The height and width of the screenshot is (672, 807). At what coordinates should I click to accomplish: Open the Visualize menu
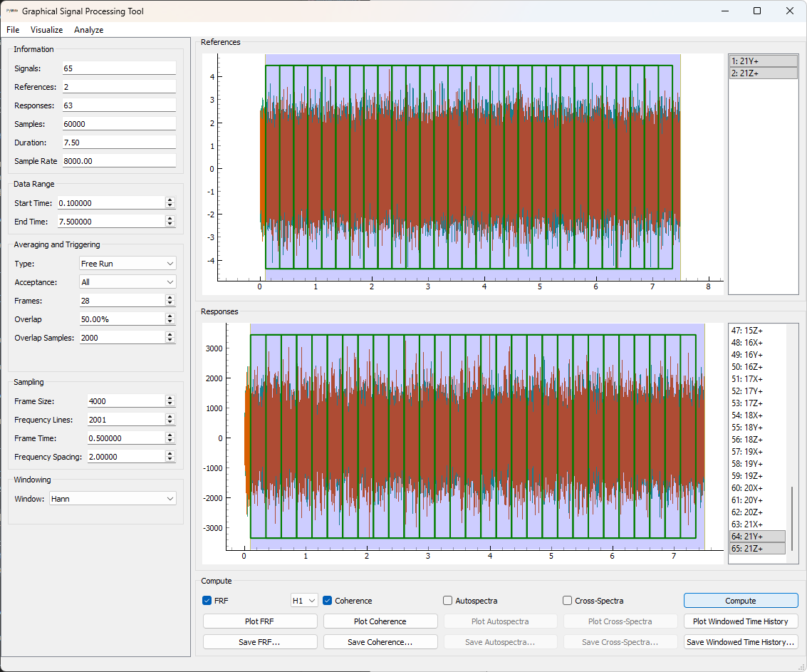[x=46, y=30]
